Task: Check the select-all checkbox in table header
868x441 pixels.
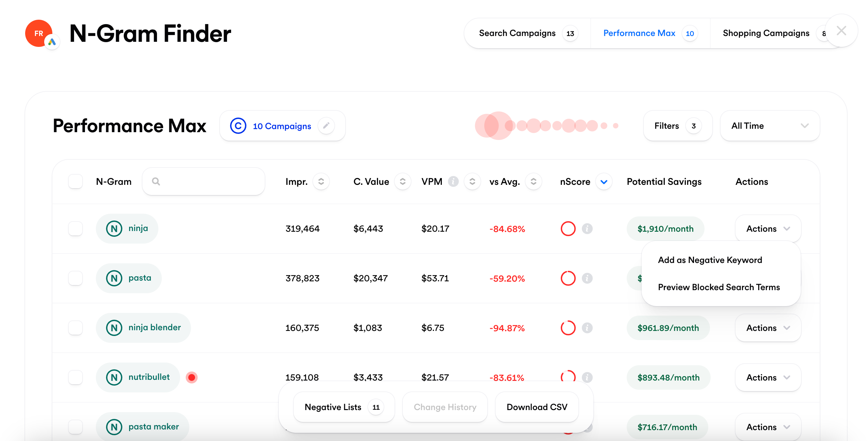Action: click(x=75, y=182)
